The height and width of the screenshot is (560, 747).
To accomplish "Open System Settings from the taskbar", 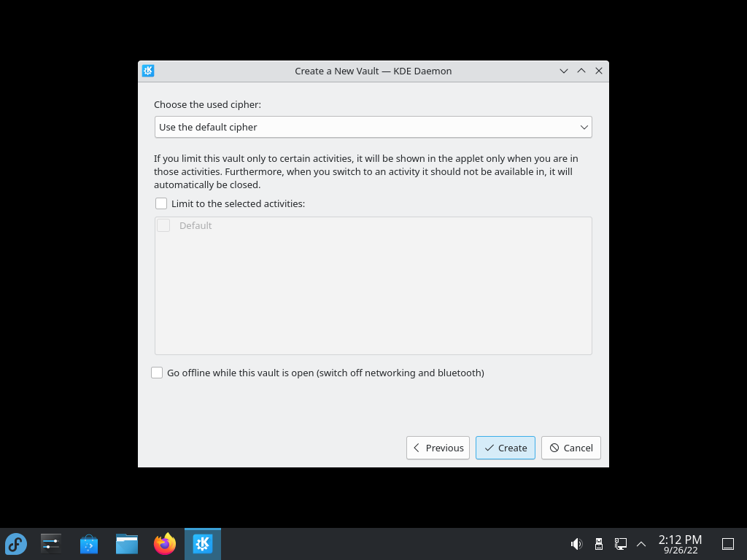I will (x=50, y=544).
